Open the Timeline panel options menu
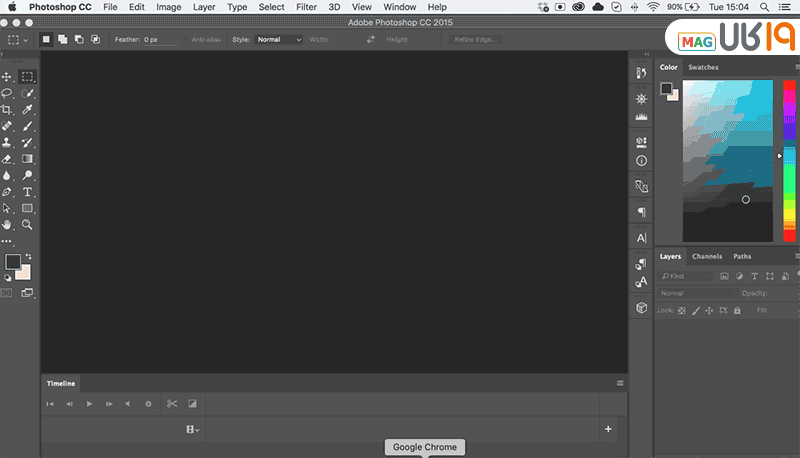Viewport: 800px width, 458px height. coord(620,383)
